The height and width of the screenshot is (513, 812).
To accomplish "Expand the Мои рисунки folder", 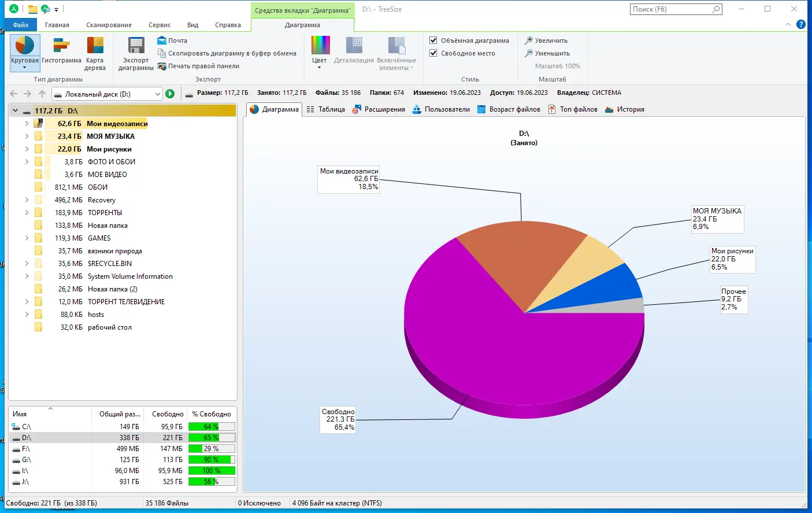I will pos(27,149).
